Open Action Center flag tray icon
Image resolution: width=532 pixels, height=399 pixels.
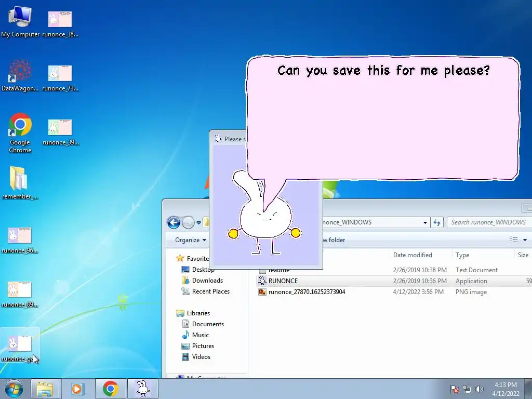[x=455, y=389]
